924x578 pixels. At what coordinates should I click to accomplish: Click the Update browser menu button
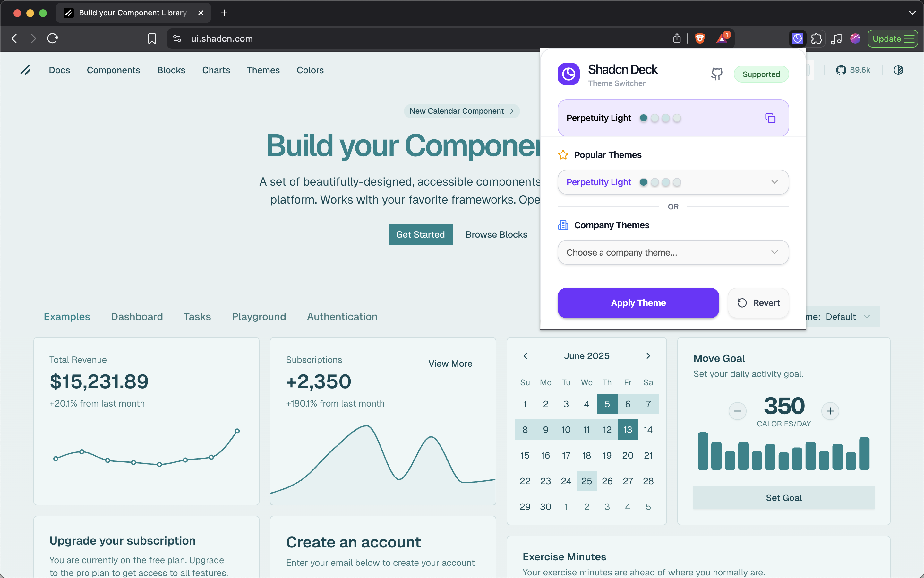tap(893, 39)
